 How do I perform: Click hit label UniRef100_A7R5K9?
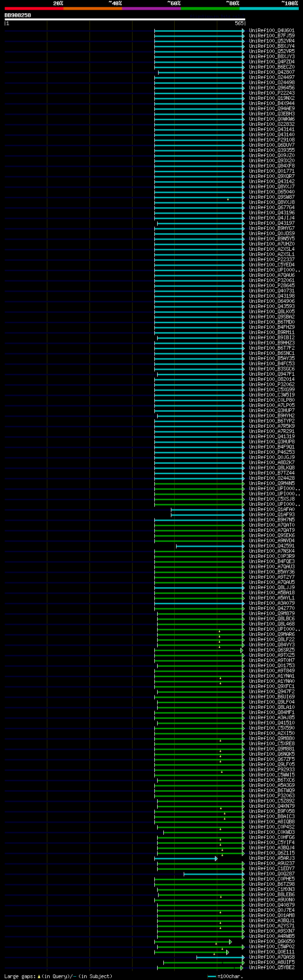tap(272, 426)
